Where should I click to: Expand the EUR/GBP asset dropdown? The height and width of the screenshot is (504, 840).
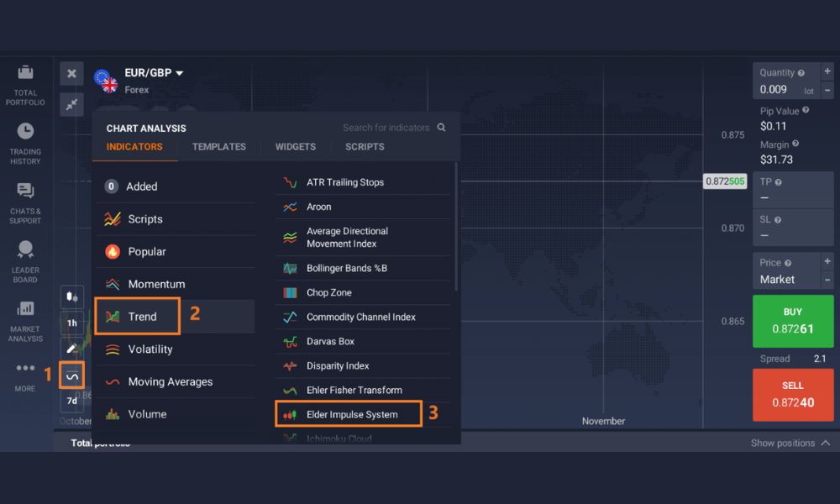coord(179,73)
